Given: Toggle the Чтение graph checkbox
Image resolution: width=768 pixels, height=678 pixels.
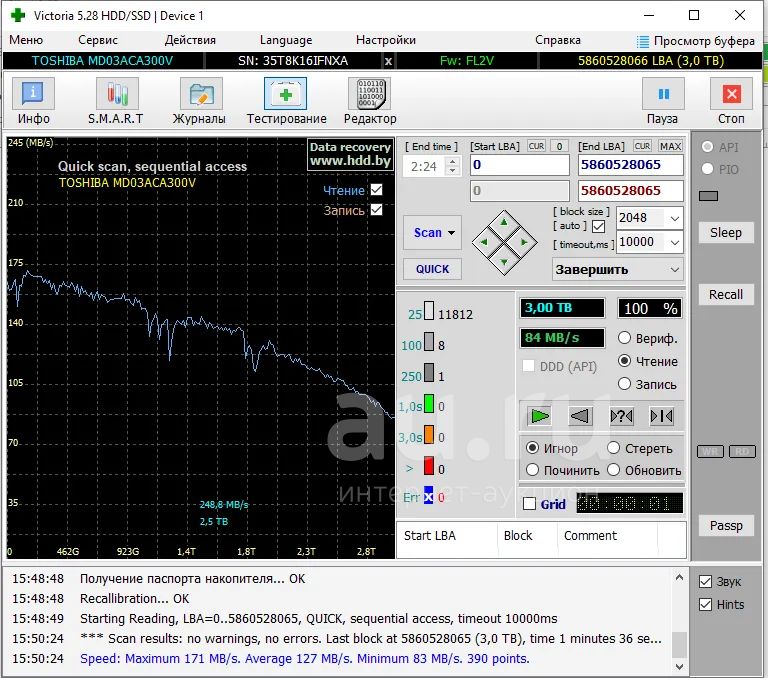Looking at the screenshot, I should (376, 190).
